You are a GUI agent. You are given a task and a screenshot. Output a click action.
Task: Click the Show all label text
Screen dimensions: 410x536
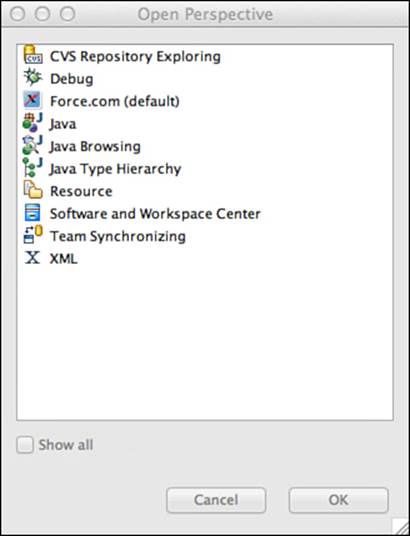(x=66, y=445)
